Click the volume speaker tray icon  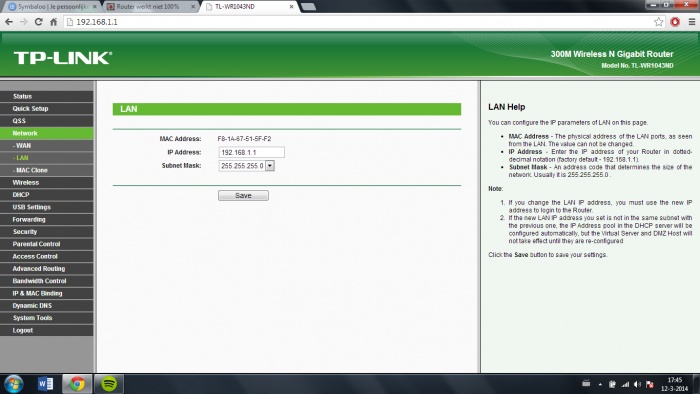click(x=637, y=384)
